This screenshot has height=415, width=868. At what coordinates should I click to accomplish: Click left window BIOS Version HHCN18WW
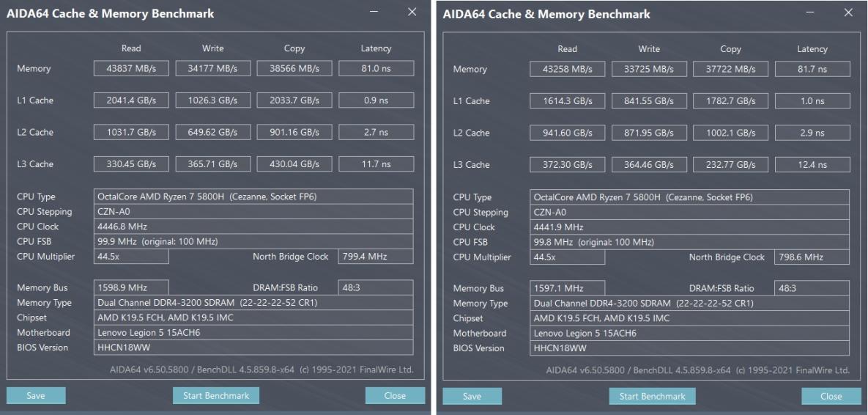[253, 348]
